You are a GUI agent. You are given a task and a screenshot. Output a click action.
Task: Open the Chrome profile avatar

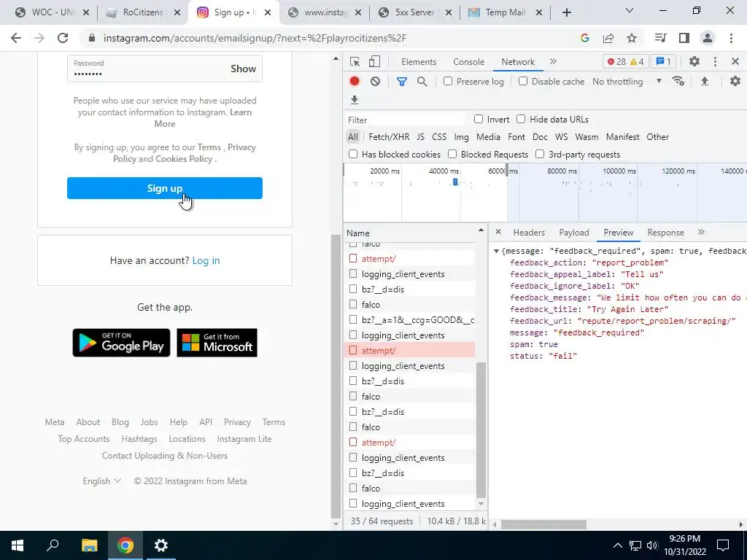[x=708, y=38]
